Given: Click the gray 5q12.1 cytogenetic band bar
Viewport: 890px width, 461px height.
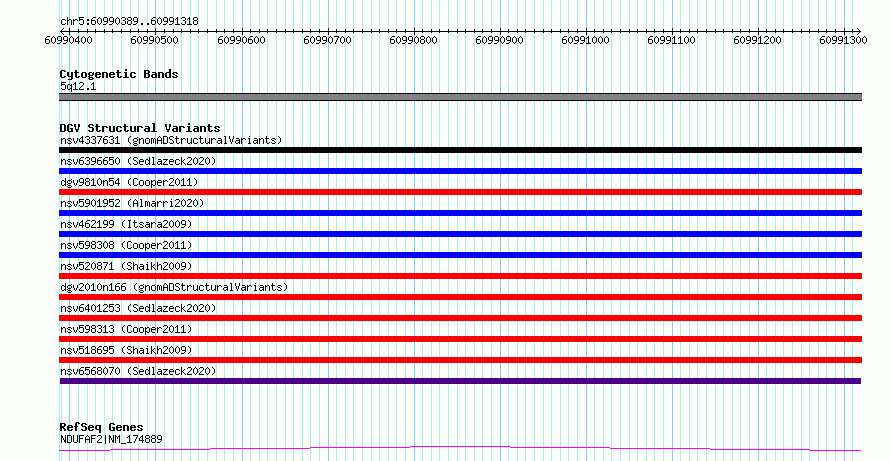Looking at the screenshot, I should (460, 97).
